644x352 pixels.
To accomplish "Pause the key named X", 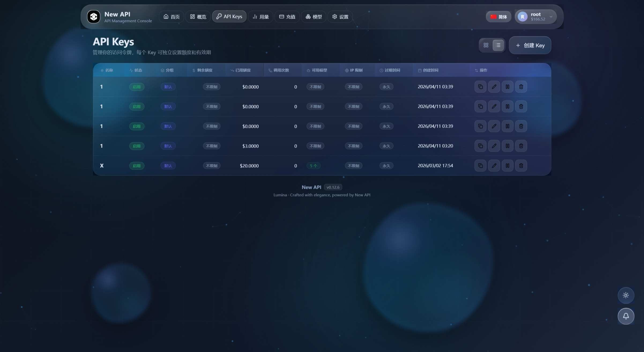I will 507,166.
